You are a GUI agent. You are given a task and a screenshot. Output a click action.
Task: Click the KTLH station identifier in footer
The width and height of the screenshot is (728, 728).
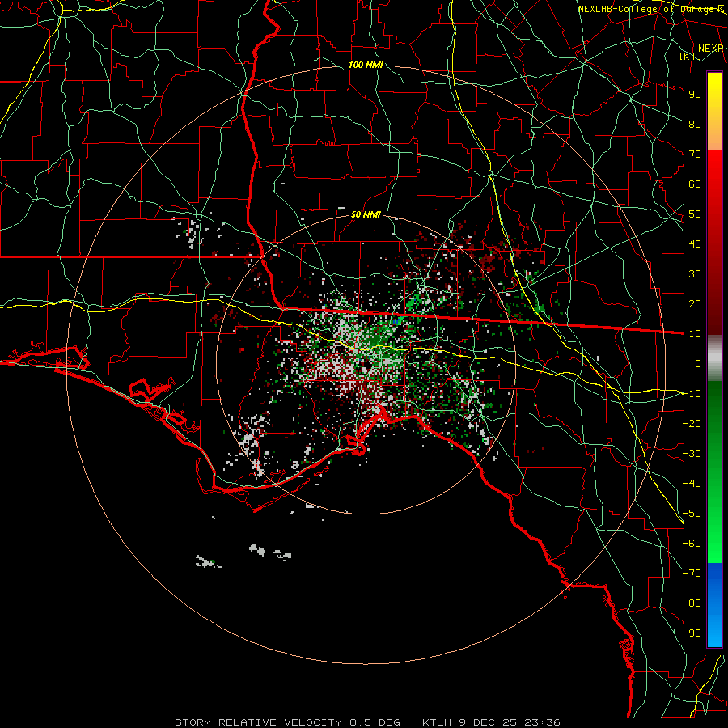coord(437,722)
